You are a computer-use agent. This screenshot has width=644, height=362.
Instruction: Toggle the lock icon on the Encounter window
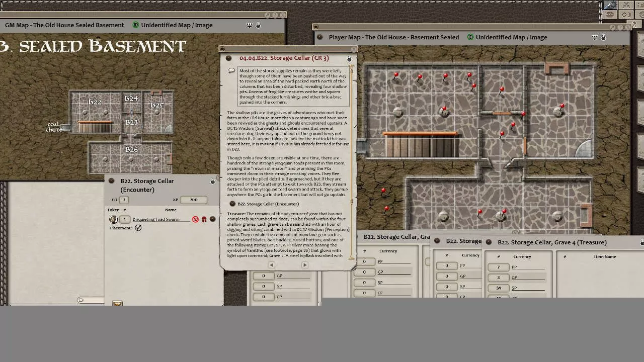(x=213, y=181)
